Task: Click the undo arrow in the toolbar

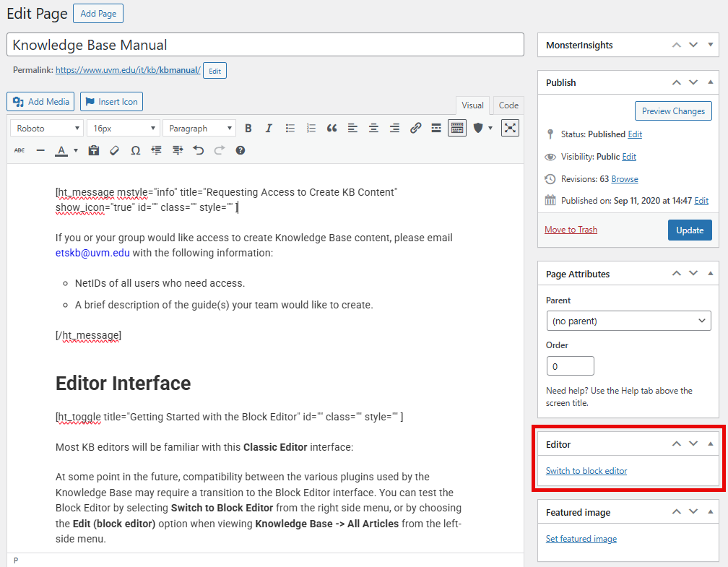Action: (199, 150)
